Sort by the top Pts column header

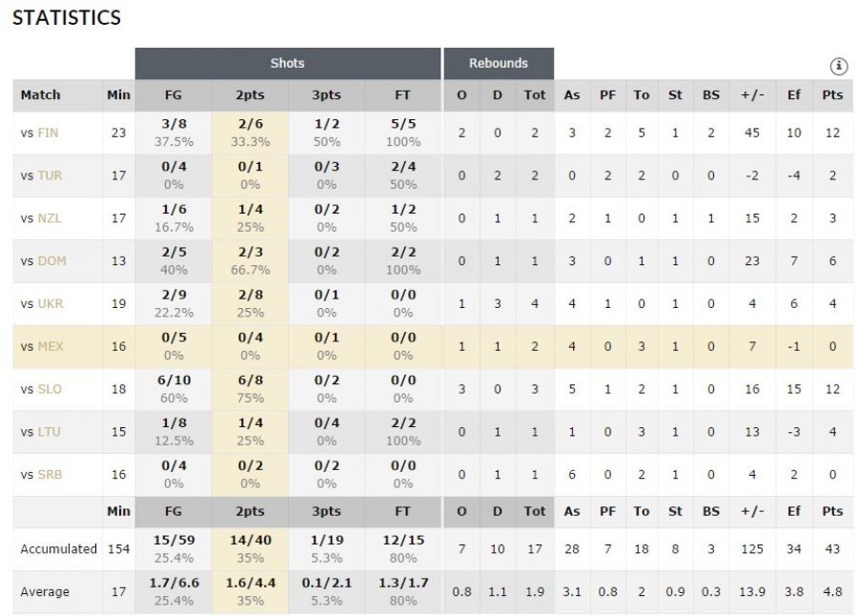click(x=832, y=95)
